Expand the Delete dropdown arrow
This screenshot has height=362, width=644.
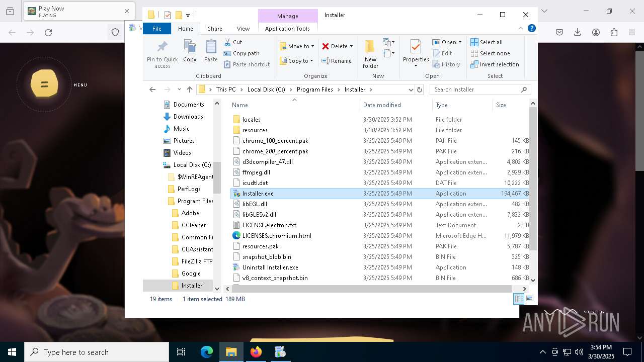(351, 46)
